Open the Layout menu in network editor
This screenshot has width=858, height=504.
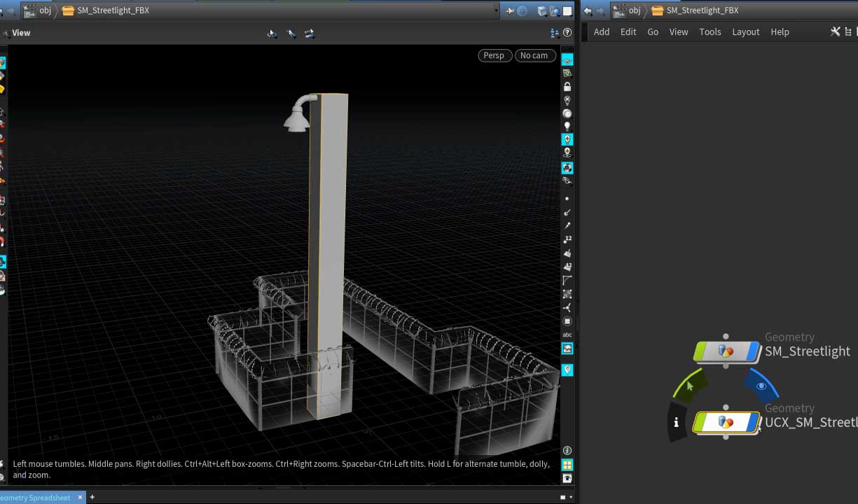click(x=745, y=31)
